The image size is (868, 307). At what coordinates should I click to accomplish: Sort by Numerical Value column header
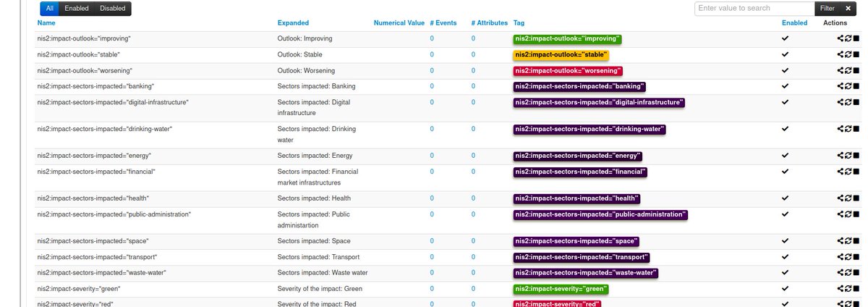click(399, 23)
